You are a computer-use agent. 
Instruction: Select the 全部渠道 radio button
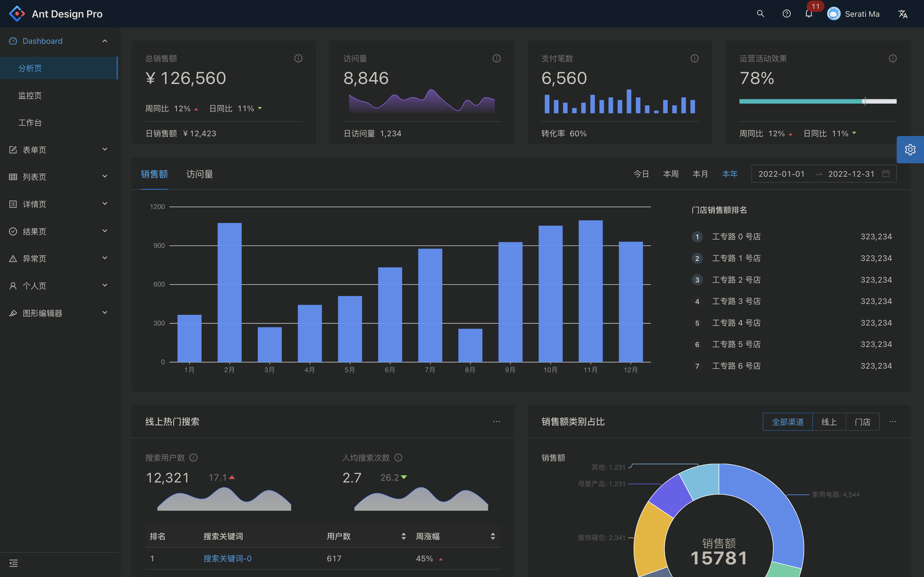click(x=787, y=422)
